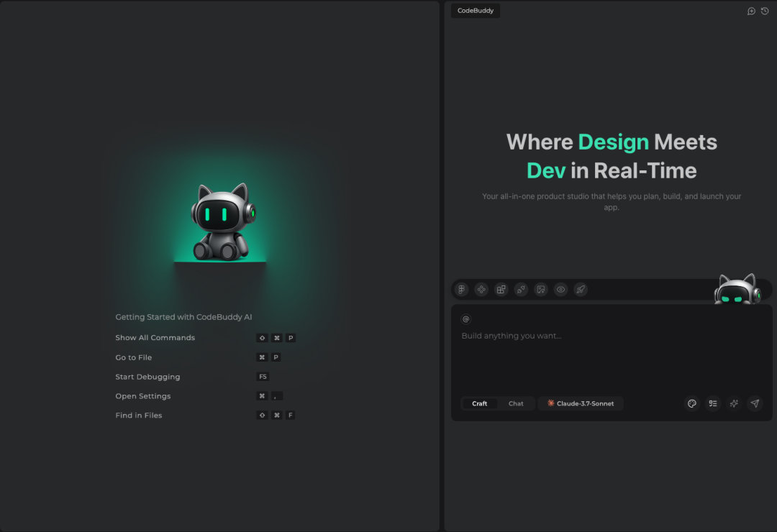Start a new chat with plus bubble icon
The image size is (777, 532).
point(751,11)
